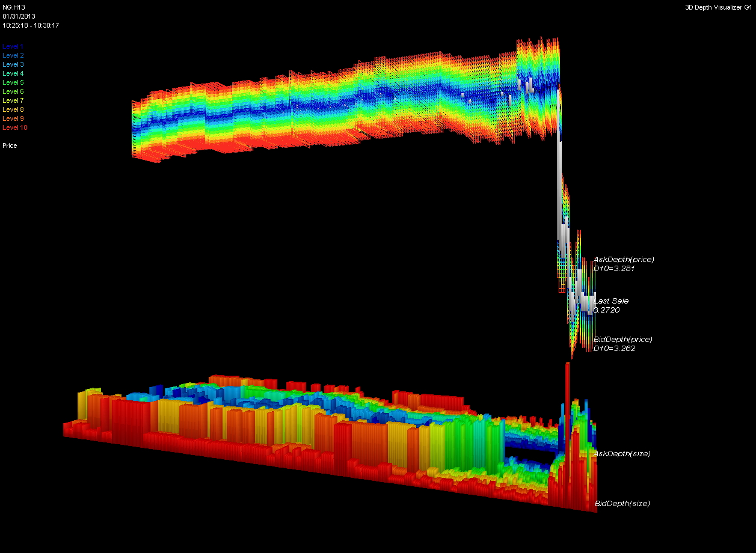The image size is (756, 553).
Task: Click the 3D Depth Visualizer G1 title
Action: (x=718, y=7)
